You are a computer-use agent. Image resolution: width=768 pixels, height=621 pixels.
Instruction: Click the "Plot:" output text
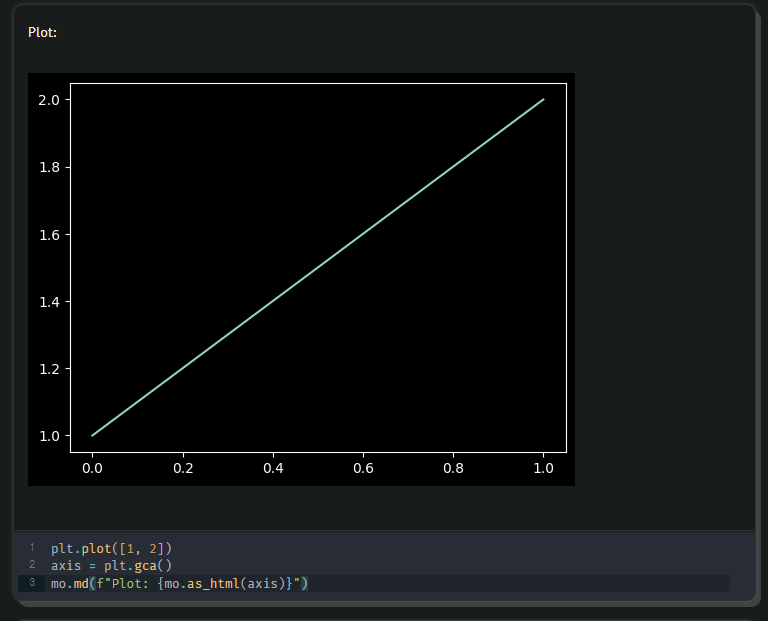coord(43,32)
